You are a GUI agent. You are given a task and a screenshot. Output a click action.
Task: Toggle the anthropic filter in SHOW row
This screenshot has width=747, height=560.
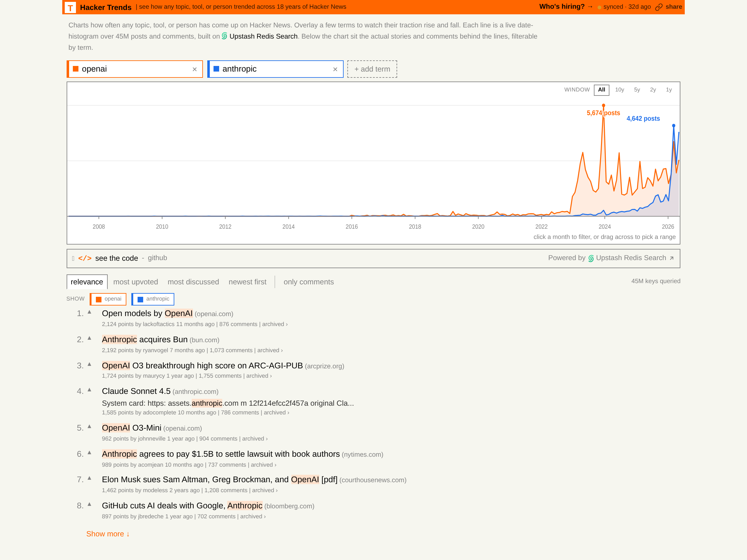(153, 299)
